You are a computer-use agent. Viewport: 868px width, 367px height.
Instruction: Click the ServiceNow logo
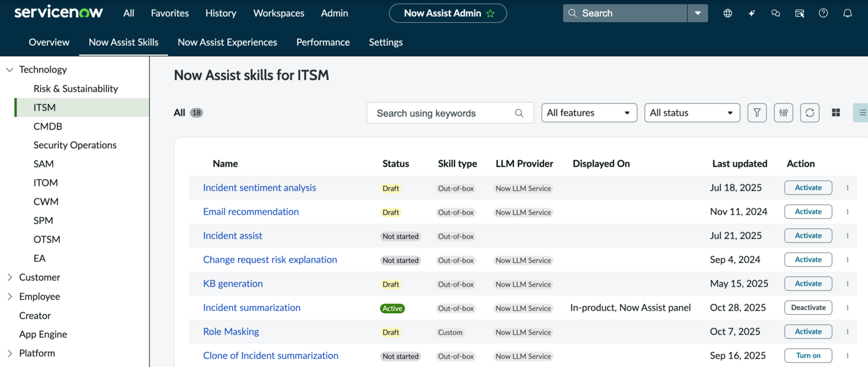[59, 13]
